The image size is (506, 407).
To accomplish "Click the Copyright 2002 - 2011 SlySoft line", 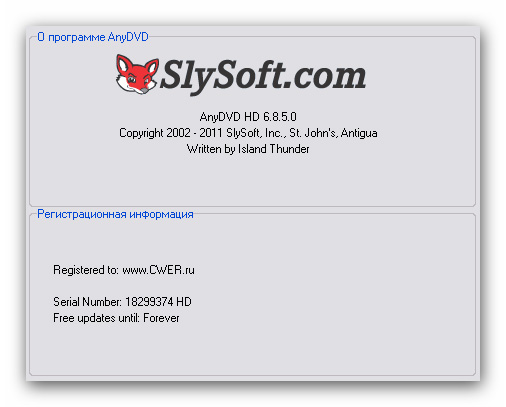I will click(248, 133).
